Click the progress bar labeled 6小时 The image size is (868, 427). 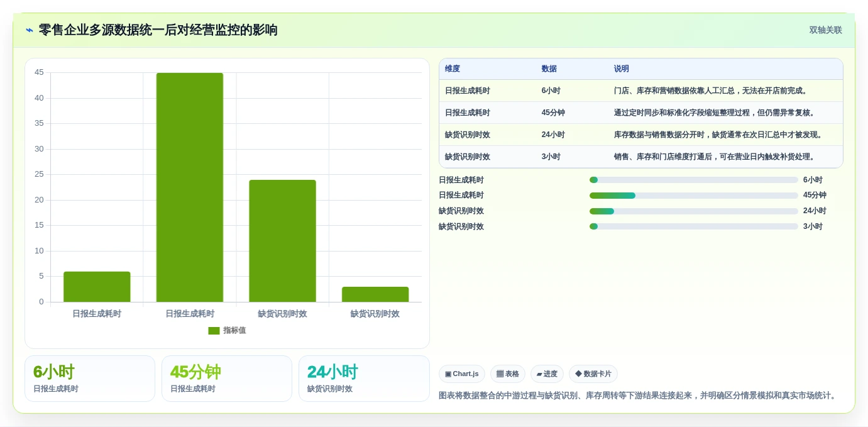694,180
